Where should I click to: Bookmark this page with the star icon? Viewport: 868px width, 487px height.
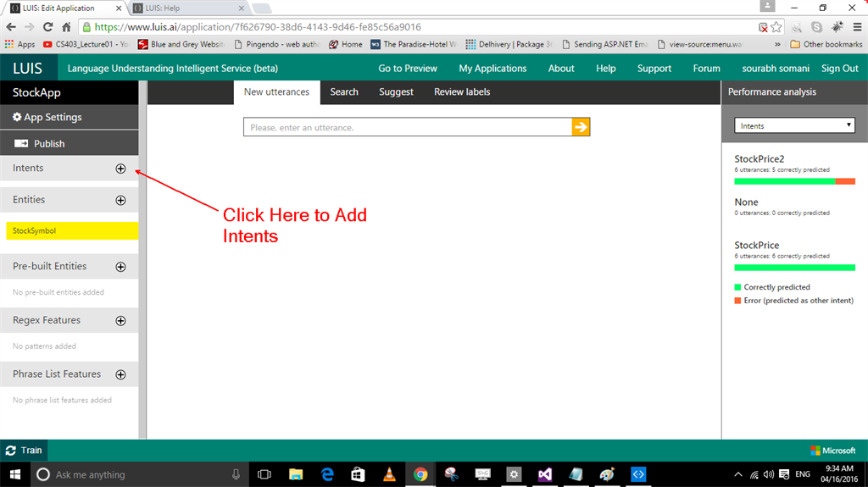[776, 27]
